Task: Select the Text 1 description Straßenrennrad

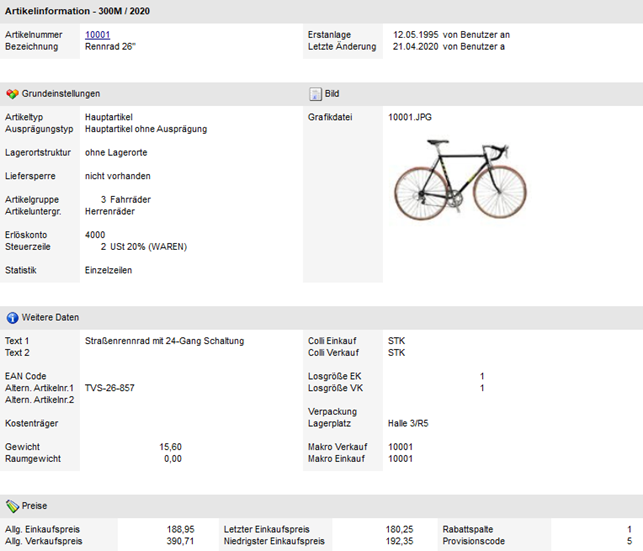Action: click(164, 341)
